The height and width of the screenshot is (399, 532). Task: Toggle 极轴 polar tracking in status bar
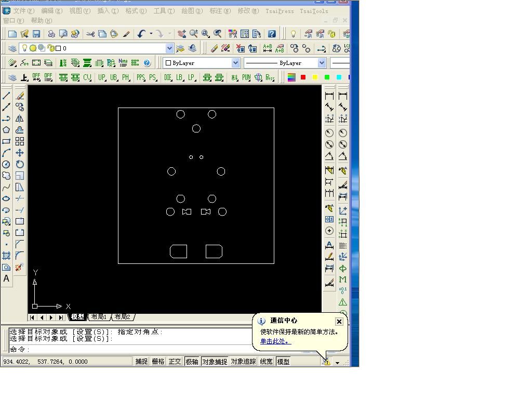(x=192, y=362)
